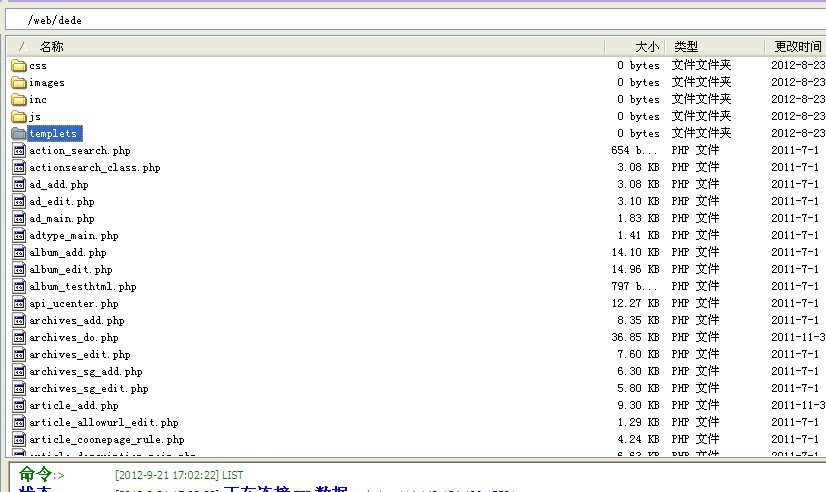Select the js folder icon
This screenshot has width=826, height=492.
(x=18, y=117)
